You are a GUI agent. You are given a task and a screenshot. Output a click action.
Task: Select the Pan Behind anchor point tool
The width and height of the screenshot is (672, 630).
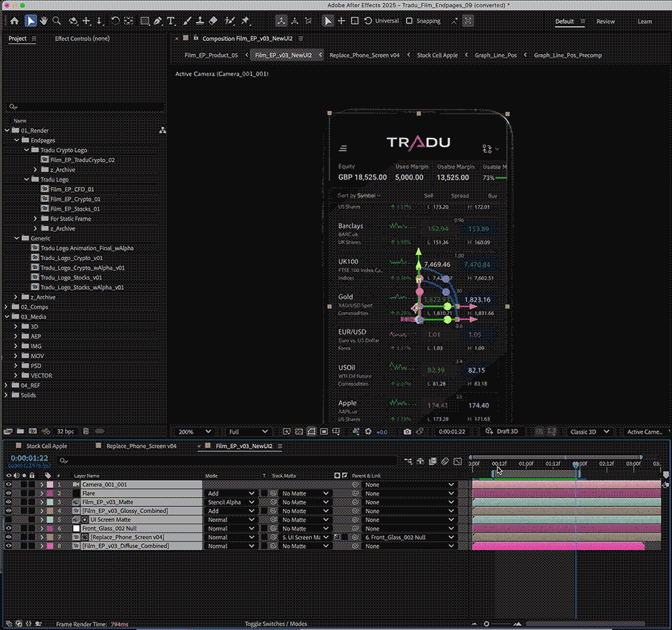click(128, 21)
